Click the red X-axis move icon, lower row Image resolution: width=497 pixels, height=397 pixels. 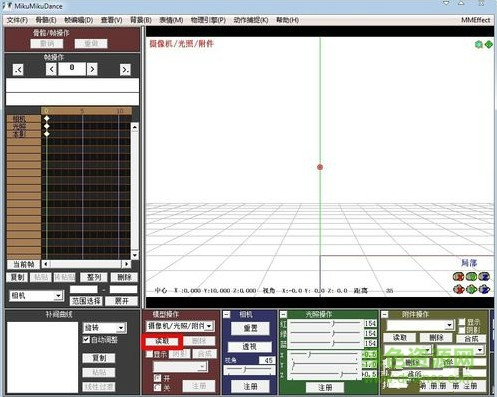(459, 289)
